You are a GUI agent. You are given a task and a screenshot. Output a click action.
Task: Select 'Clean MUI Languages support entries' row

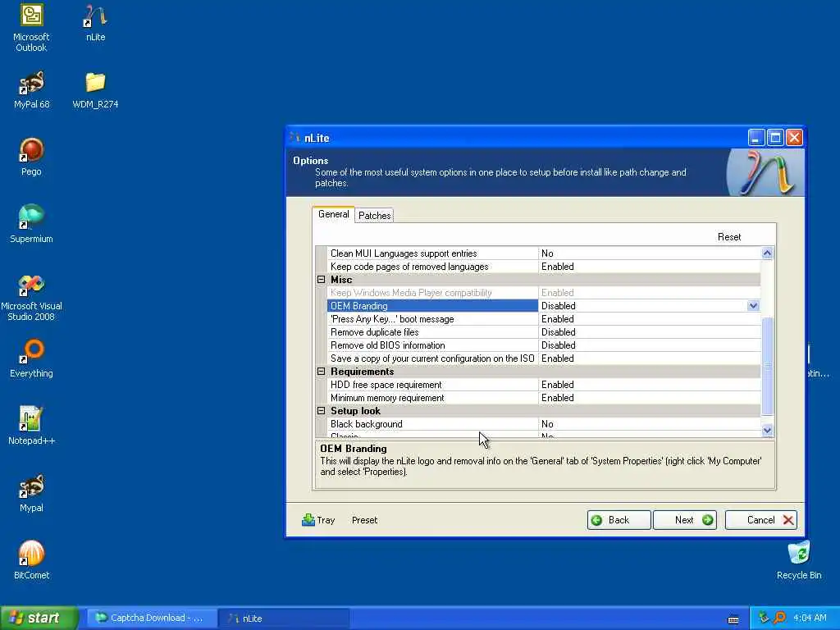tap(543, 253)
